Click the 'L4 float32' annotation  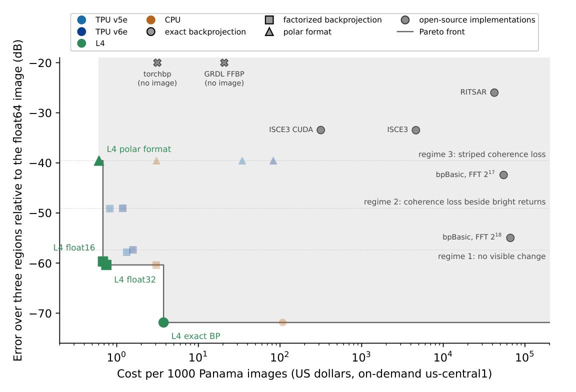point(135,279)
